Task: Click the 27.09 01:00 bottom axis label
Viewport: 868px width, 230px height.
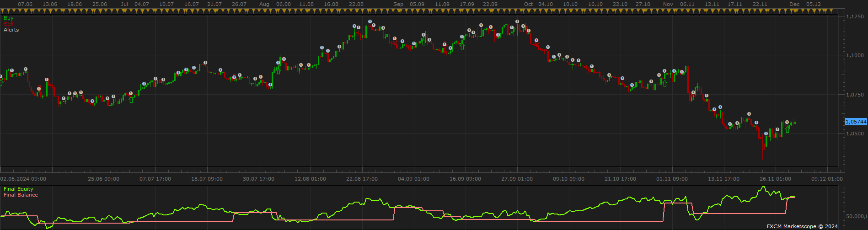Action: tap(517, 179)
